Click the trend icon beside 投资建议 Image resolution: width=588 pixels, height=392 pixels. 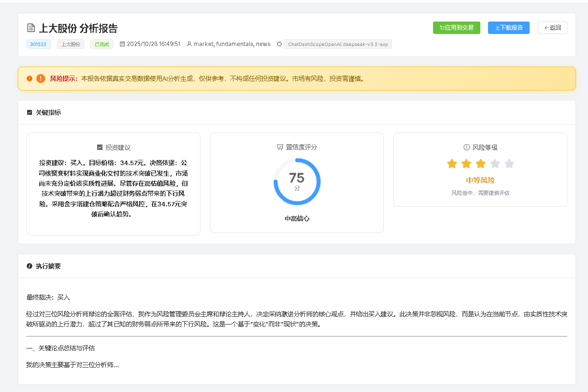pos(100,147)
